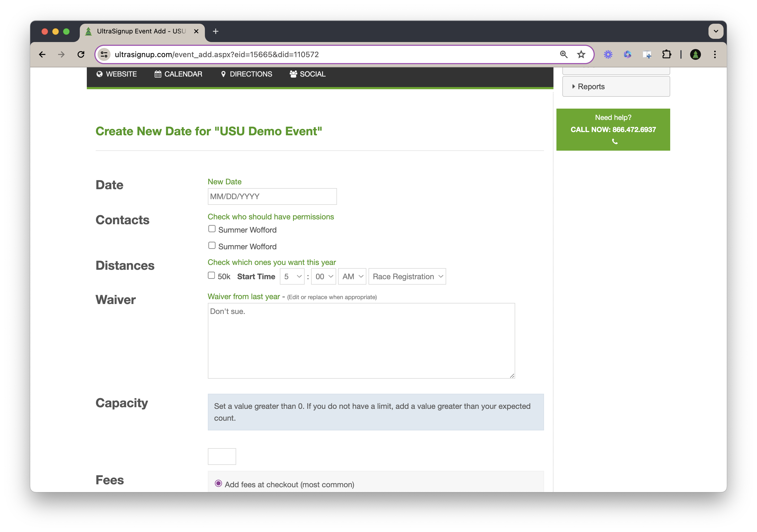This screenshot has width=757, height=532.
Task: Expand the Reports section
Action: [616, 87]
